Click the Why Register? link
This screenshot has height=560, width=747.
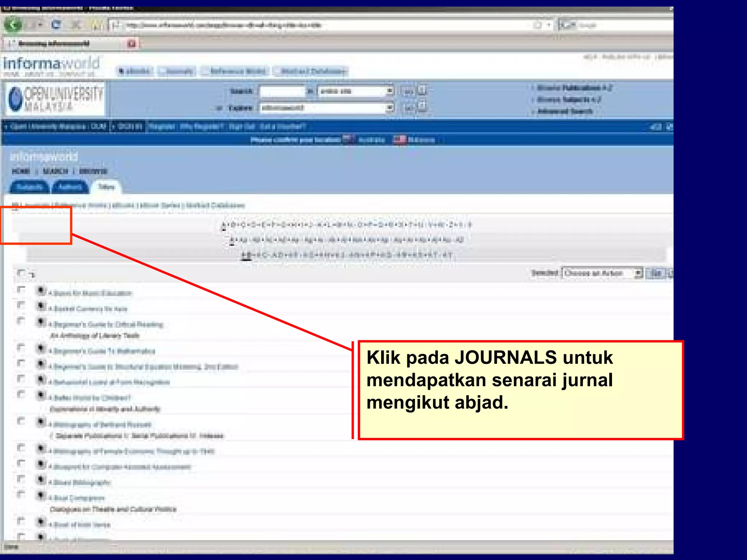point(202,127)
